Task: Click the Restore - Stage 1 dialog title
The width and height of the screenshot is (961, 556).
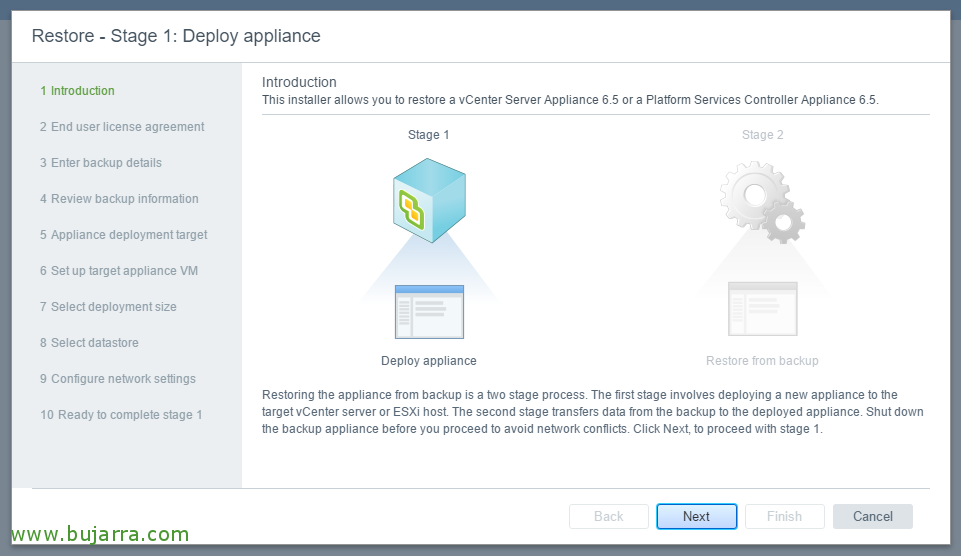Action: [x=176, y=36]
